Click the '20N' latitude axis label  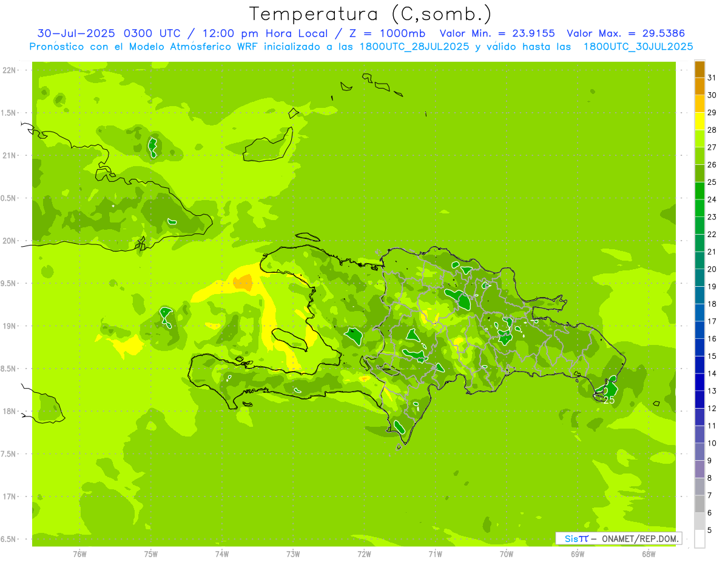9,241
